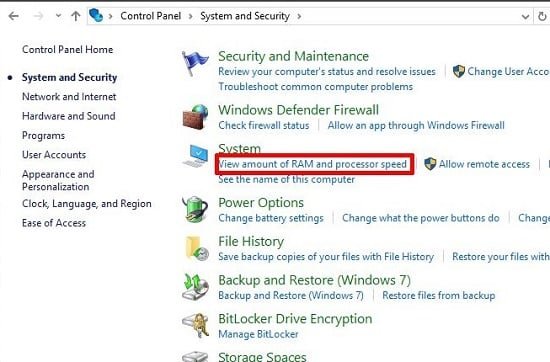
Task: Expand chevron after Control Panel breadcrumb
Action: (190, 16)
